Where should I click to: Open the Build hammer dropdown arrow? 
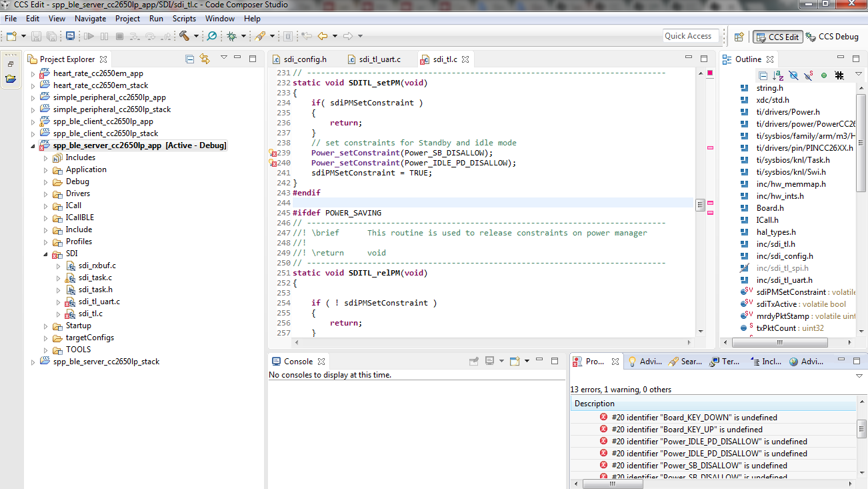(x=196, y=36)
